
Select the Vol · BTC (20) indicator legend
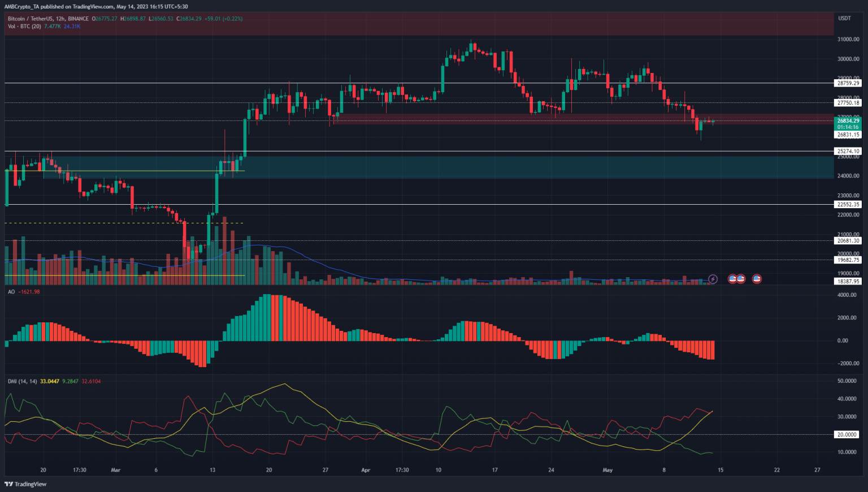click(24, 26)
